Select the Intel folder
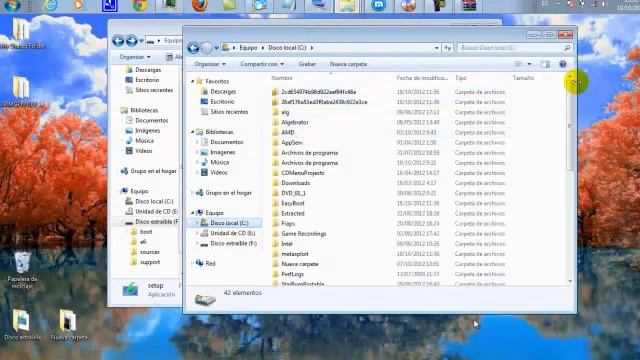The image size is (640, 360). (287, 244)
